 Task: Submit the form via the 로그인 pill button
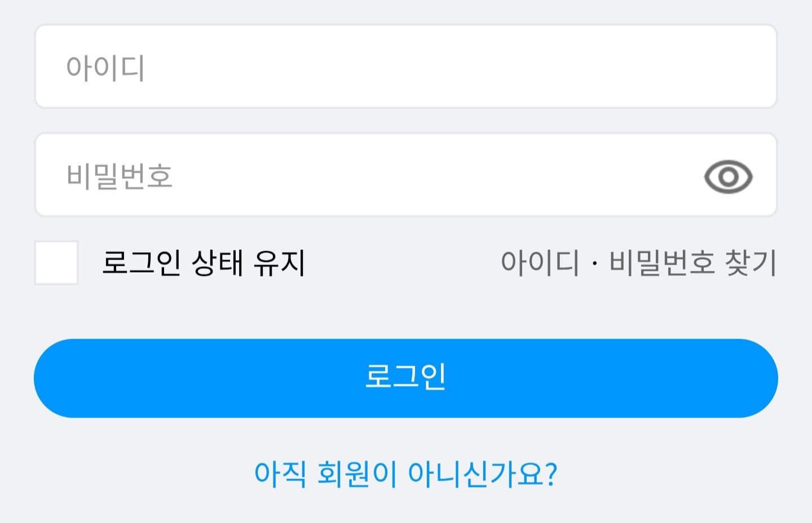pos(406,379)
